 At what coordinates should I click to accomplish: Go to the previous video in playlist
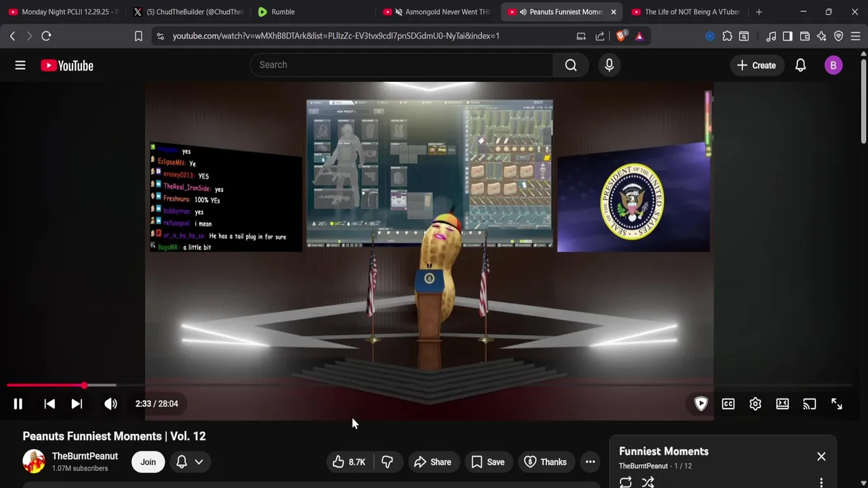[x=50, y=404]
